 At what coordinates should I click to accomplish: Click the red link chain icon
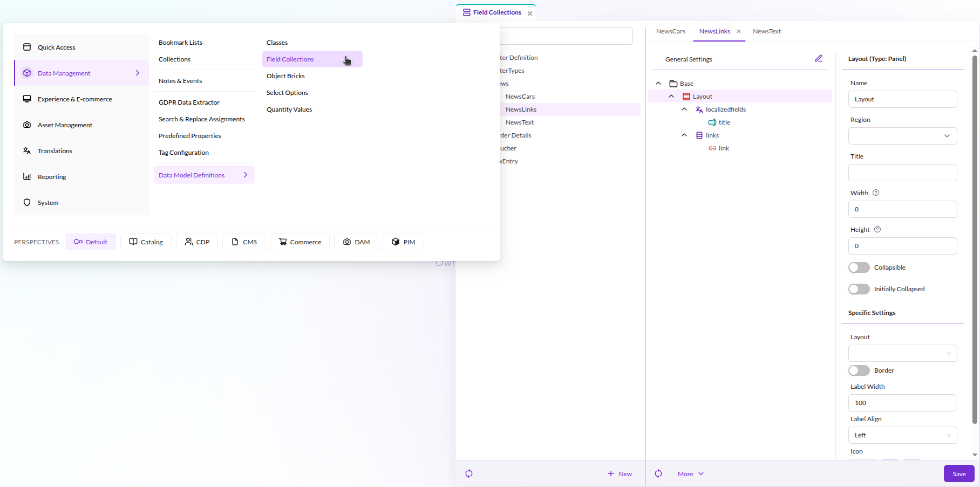pos(712,148)
